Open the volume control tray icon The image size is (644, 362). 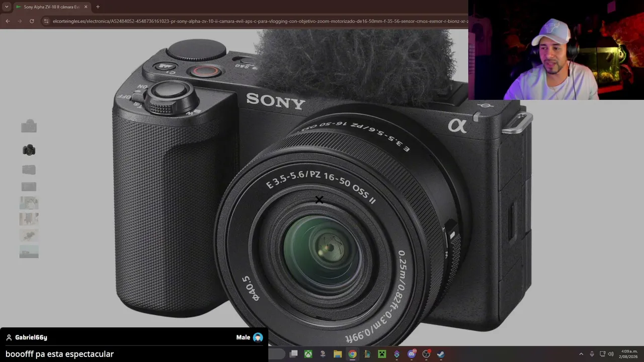pyautogui.click(x=611, y=354)
